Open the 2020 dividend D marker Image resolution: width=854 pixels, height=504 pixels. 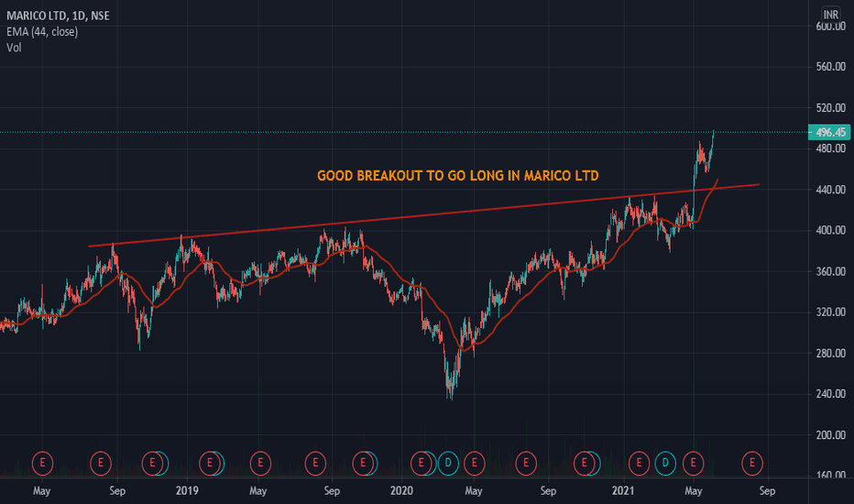(448, 464)
